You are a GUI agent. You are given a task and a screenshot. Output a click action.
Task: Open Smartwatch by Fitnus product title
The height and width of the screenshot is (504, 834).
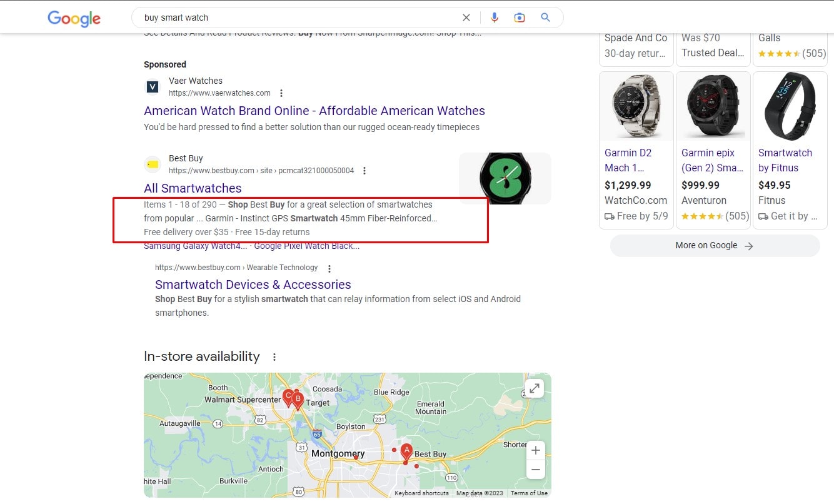click(x=785, y=160)
